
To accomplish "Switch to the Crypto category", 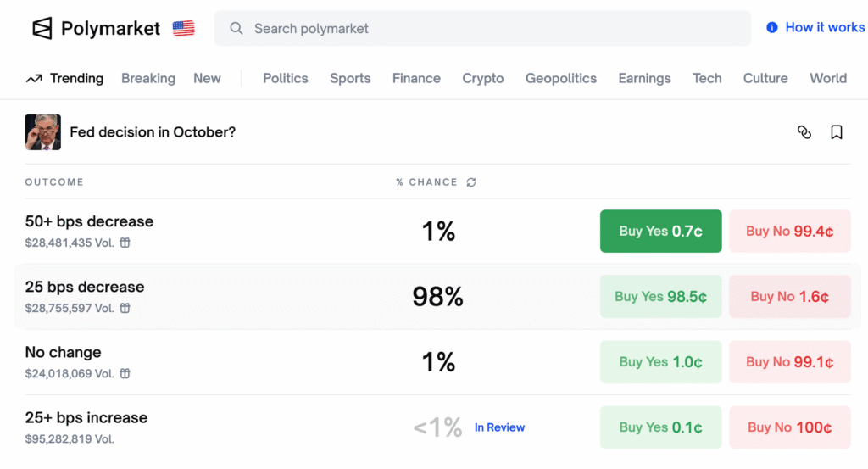I will (x=482, y=78).
